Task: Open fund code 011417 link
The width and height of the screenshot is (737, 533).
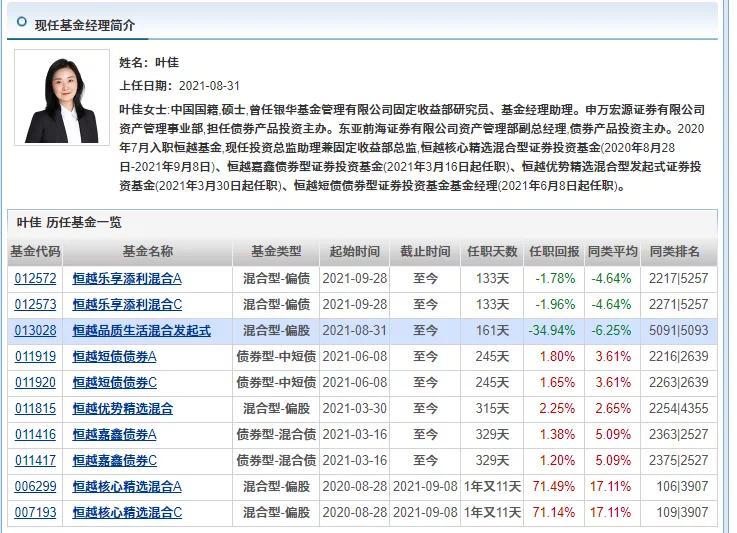Action: (x=35, y=460)
